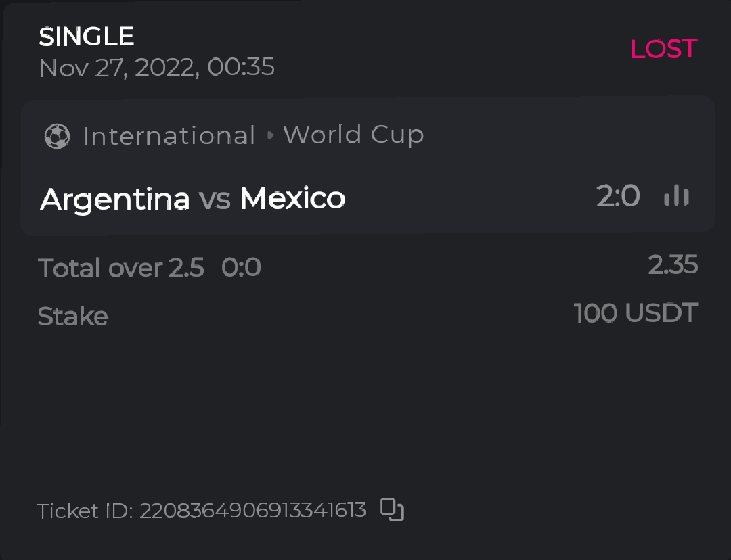Click the 2.35 odds value

click(673, 265)
